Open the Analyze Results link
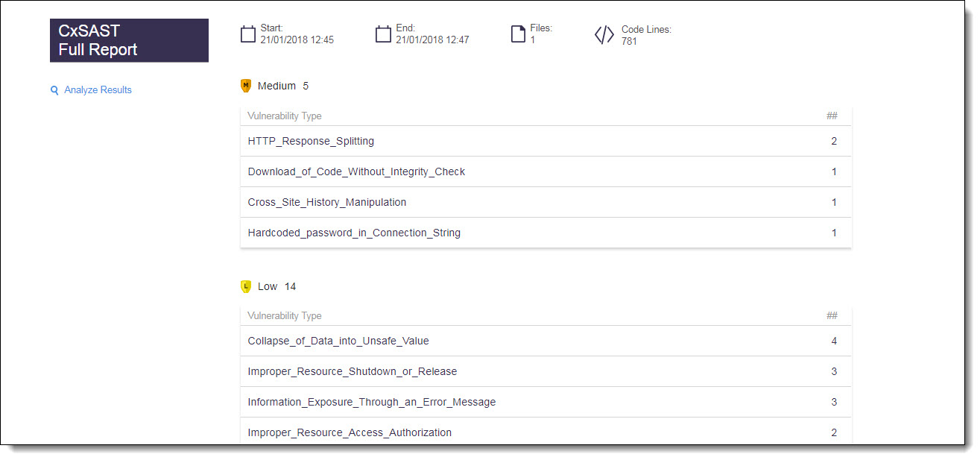Viewport: 980px width, 460px height. 98,90
